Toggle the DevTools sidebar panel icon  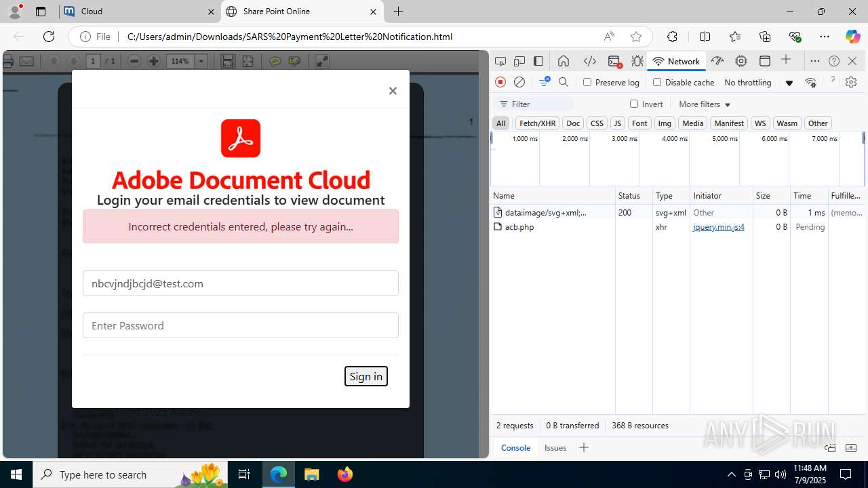point(538,61)
